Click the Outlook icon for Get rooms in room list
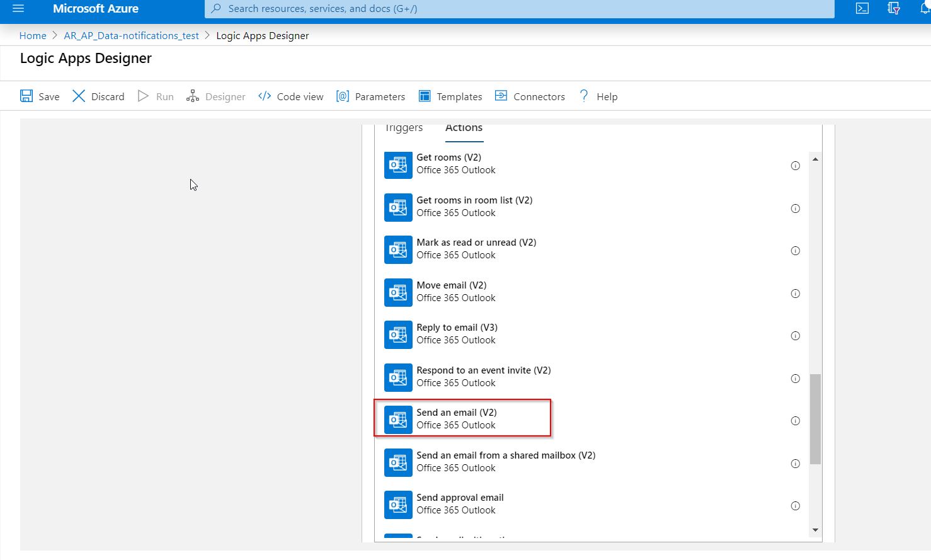This screenshot has height=560, width=931. 398,208
